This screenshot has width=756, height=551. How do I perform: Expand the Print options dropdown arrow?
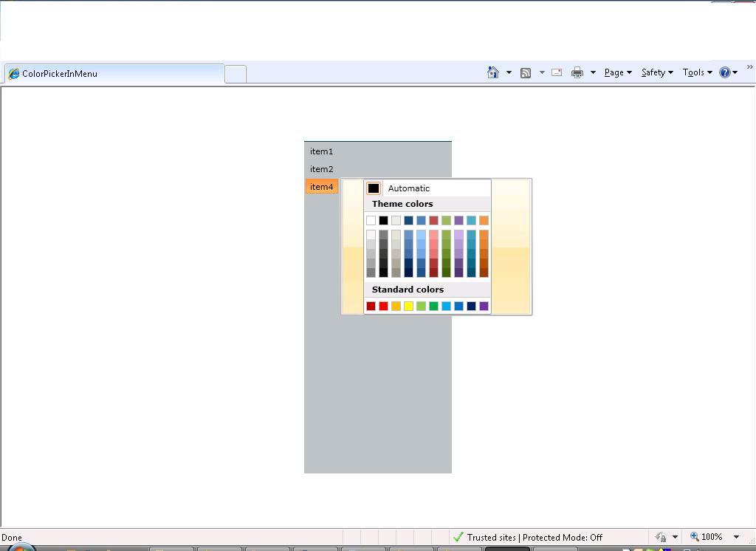593,72
